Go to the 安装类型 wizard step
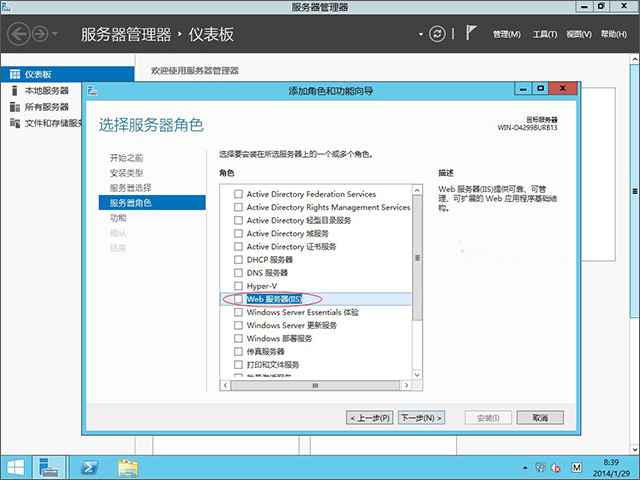The height and width of the screenshot is (480, 640). pyautogui.click(x=127, y=173)
